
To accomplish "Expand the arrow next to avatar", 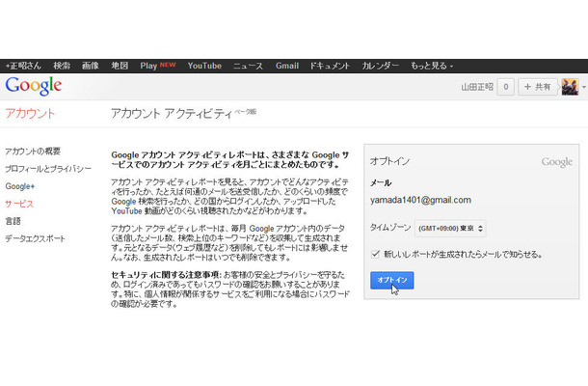I will tap(583, 87).
